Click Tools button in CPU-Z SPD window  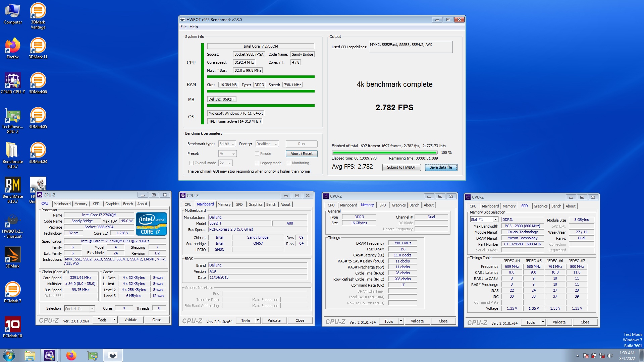point(530,322)
